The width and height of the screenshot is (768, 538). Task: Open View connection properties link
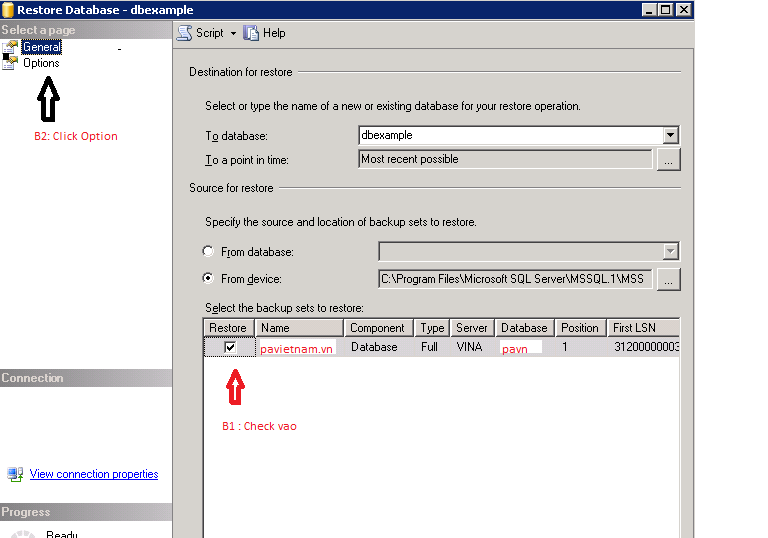click(x=94, y=474)
